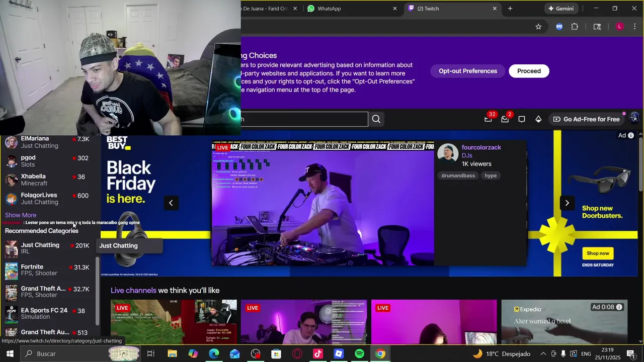The image size is (644, 362).
Task: Go to next carousel stream
Action: (x=567, y=203)
